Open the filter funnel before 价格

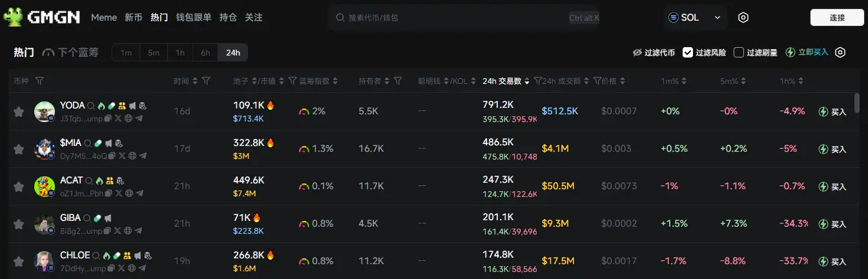point(597,81)
